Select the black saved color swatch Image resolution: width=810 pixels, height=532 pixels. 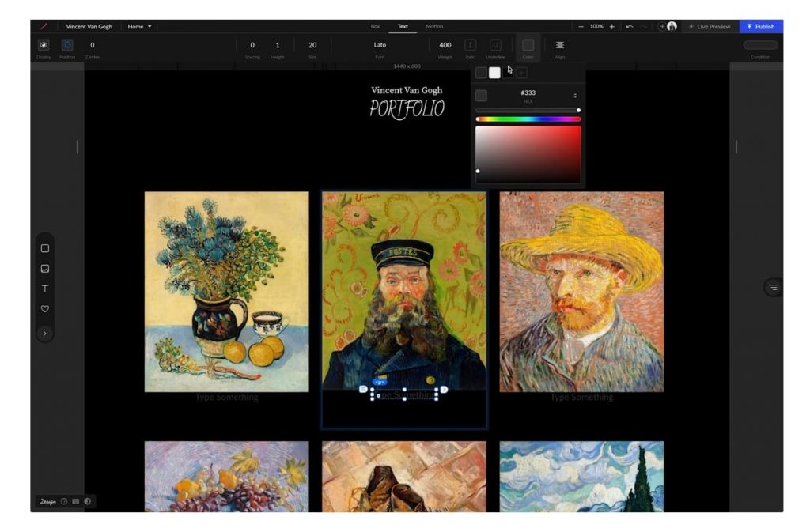click(509, 73)
